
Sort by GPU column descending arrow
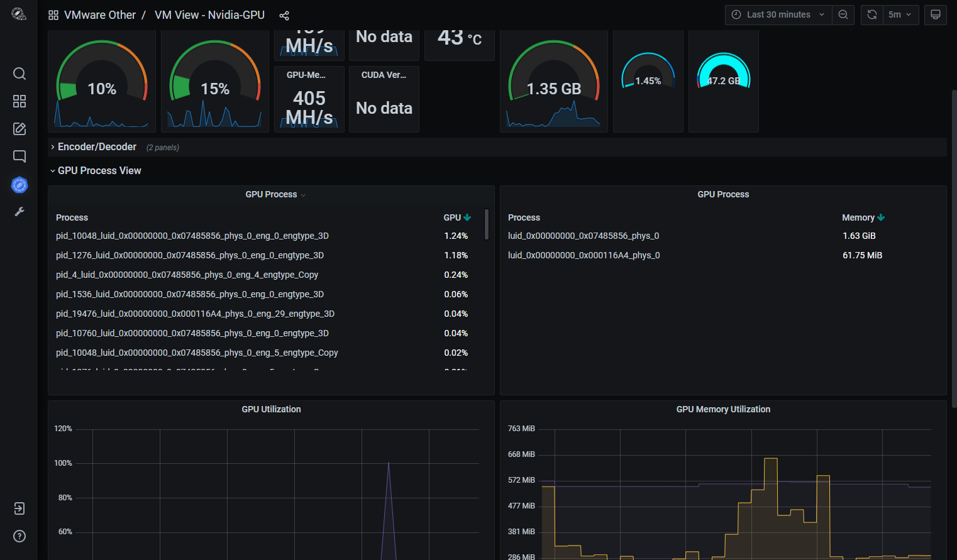(x=467, y=217)
